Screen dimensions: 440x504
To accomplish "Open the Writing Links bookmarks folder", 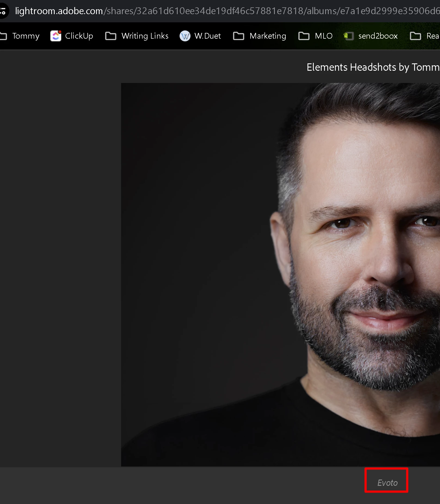I will (x=137, y=36).
